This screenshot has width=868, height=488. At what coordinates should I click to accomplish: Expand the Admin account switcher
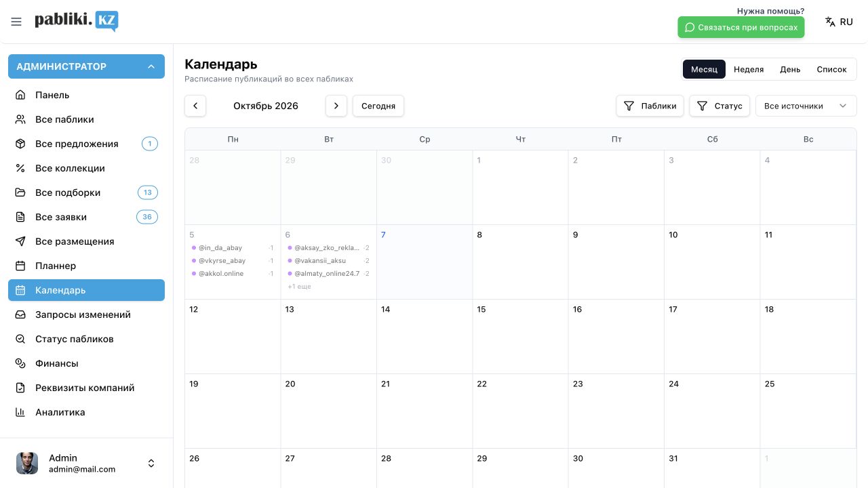click(151, 464)
